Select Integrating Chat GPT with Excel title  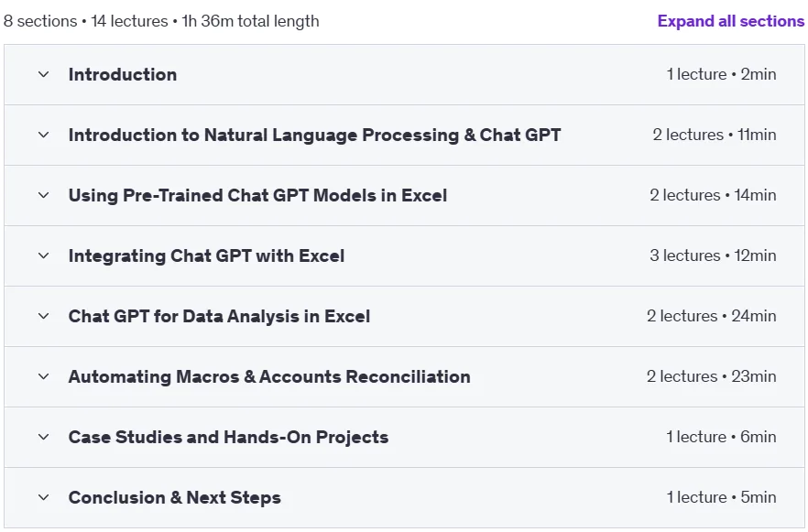(206, 256)
